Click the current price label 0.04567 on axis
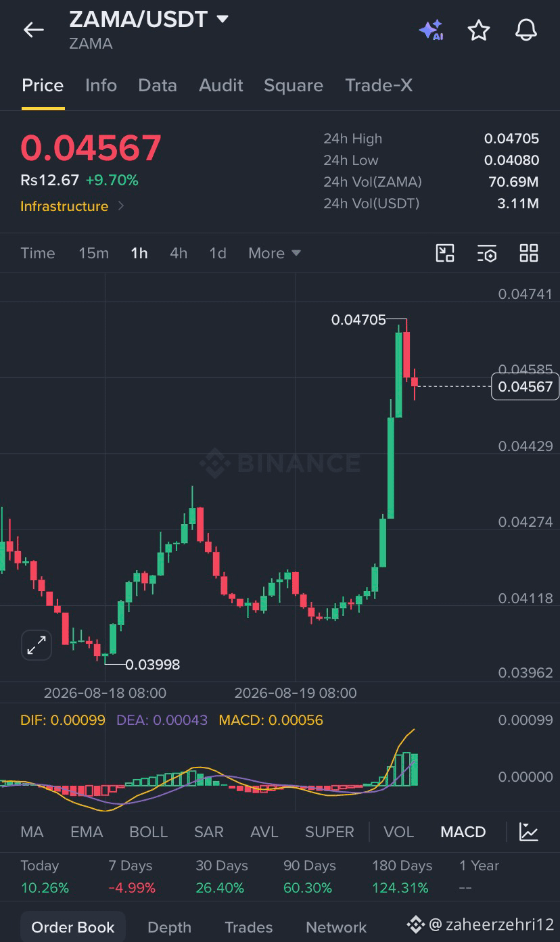This screenshot has height=942, width=560. pyautogui.click(x=526, y=386)
